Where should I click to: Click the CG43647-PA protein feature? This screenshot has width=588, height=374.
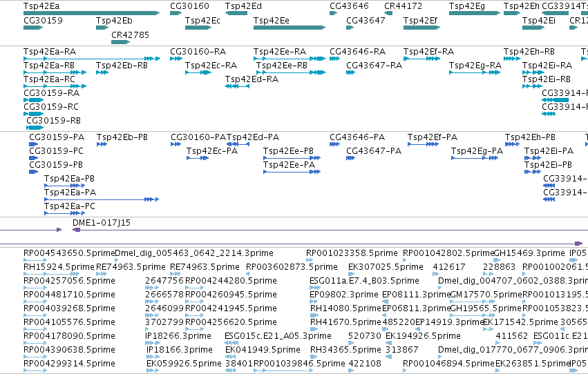(350, 158)
